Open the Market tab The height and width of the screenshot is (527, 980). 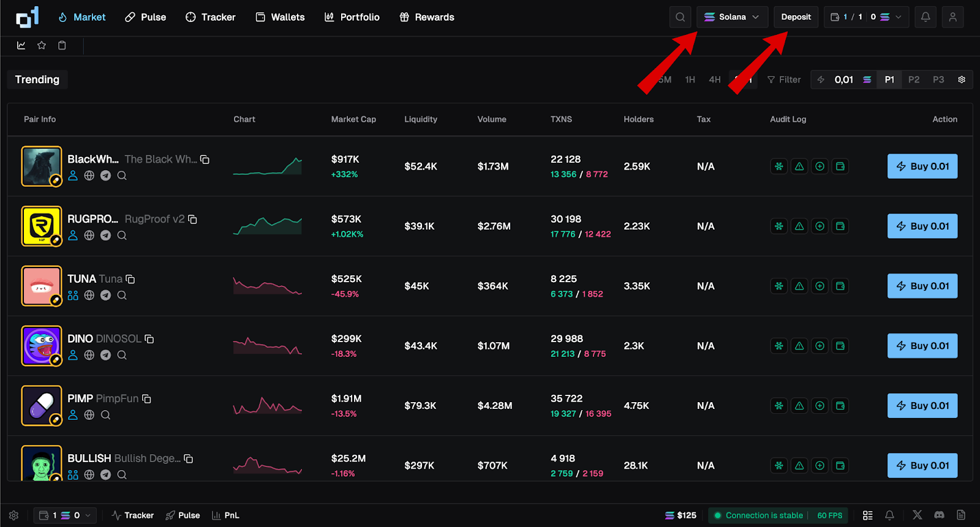[x=81, y=17]
